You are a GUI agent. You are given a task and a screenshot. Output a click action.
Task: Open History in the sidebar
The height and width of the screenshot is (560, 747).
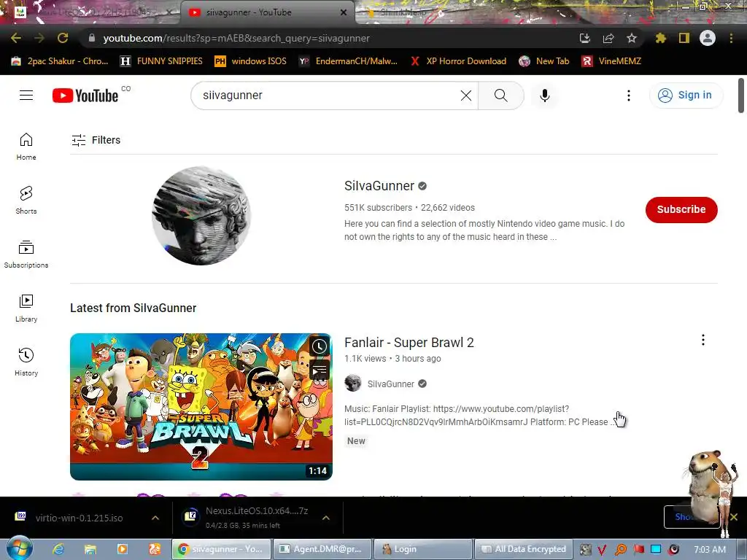click(26, 362)
